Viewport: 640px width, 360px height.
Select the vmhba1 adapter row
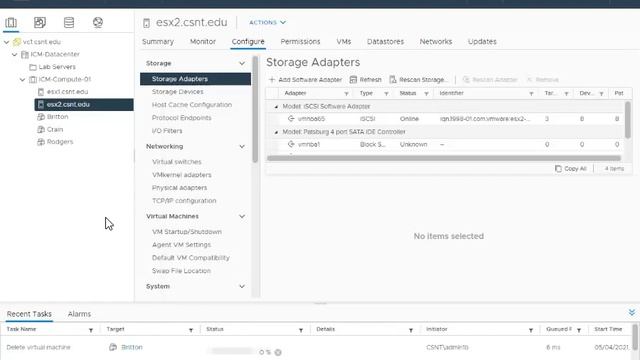click(445, 144)
